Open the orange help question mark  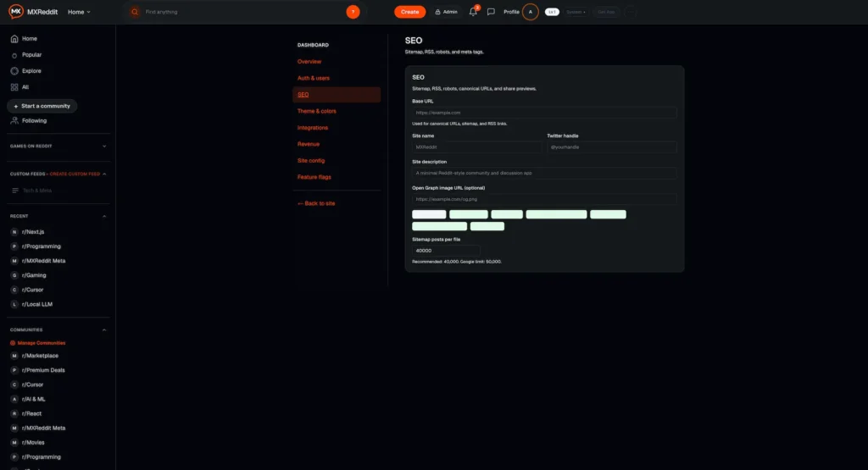353,12
